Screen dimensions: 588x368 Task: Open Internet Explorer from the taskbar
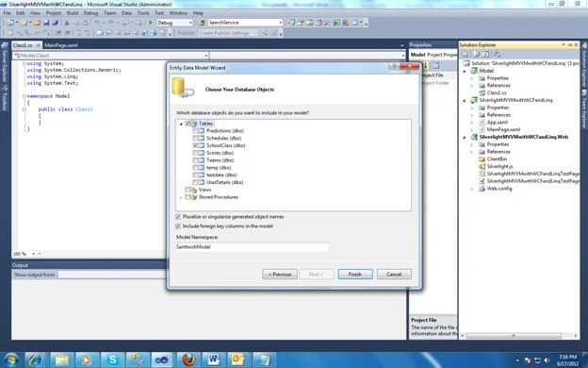36,360
